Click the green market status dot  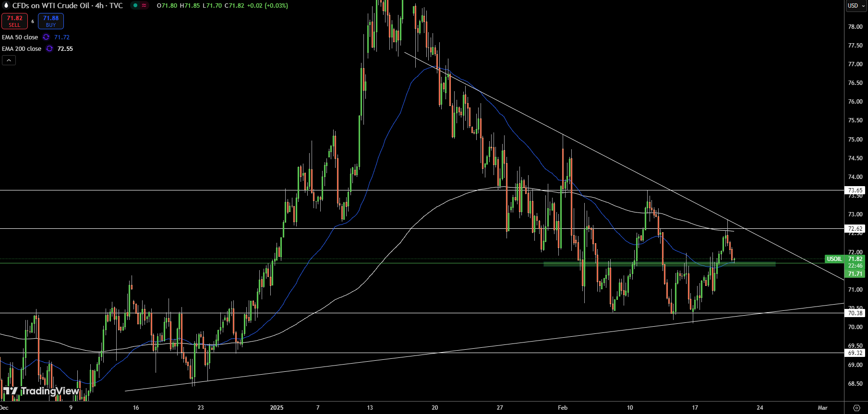(135, 6)
